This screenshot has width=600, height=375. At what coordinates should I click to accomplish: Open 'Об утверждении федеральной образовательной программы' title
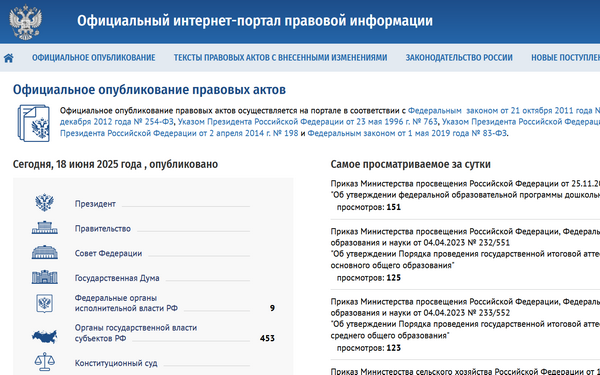[465, 195]
